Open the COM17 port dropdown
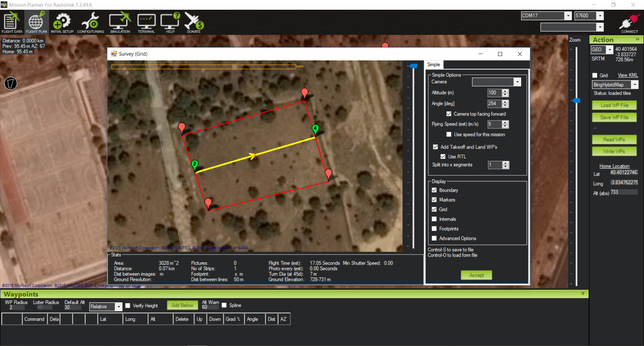This screenshot has height=346, width=644. [x=568, y=16]
